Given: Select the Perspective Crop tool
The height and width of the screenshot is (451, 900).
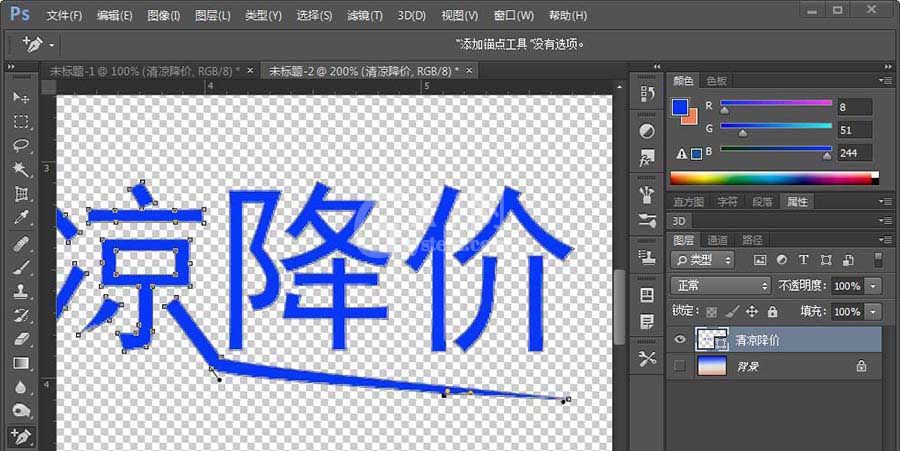Looking at the screenshot, I should click(x=21, y=194).
